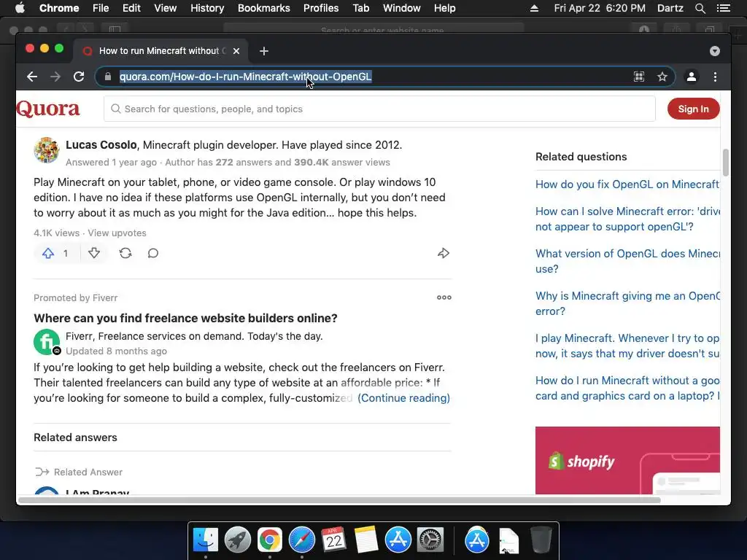Select the 'How to run Minecraft without' tab
Screen dimensions: 747x560
161,51
